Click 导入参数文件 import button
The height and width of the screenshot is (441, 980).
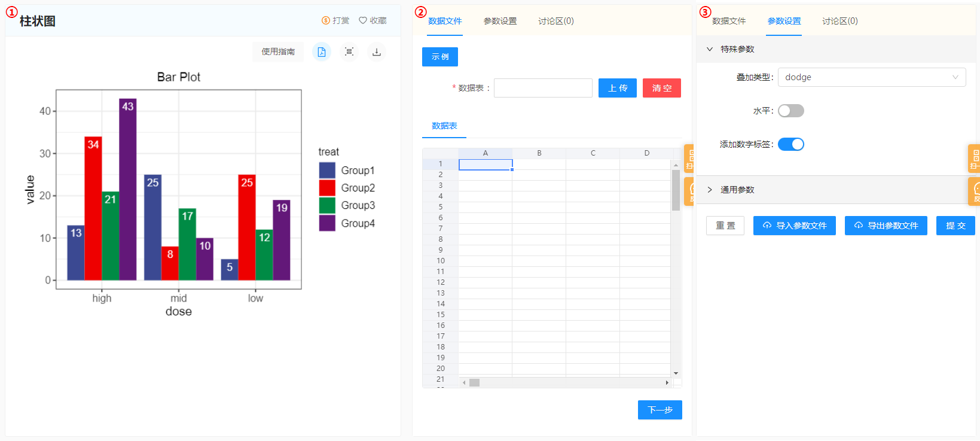pyautogui.click(x=795, y=226)
